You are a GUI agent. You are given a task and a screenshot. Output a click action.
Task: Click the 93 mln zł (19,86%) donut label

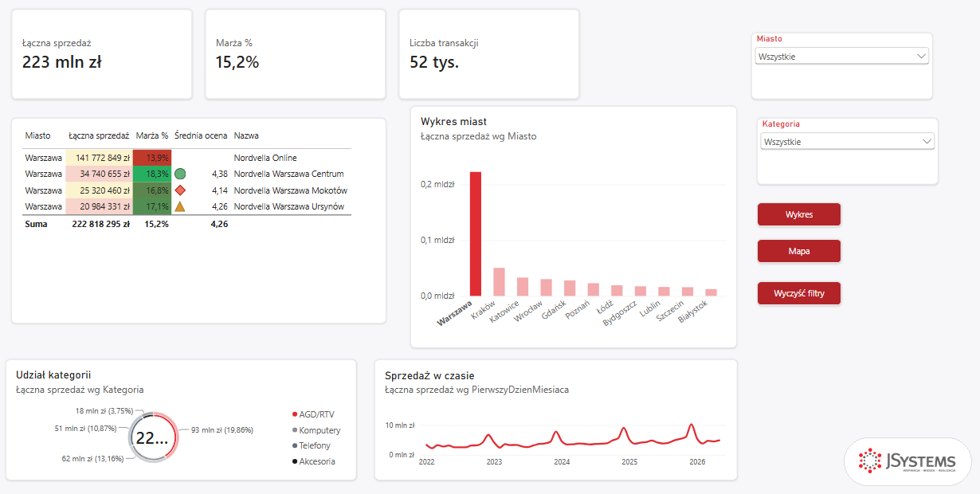tap(222, 430)
